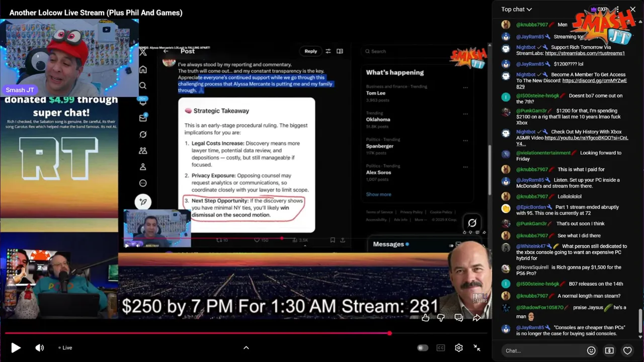This screenshot has height=362, width=644.
Task: Click Profile person icon in X sidebar
Action: 143,167
